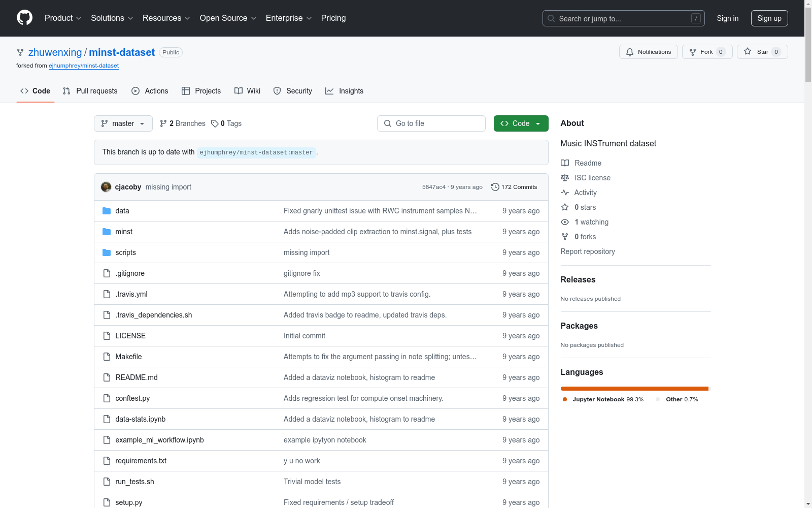Switch to the Security tab

pos(293,91)
